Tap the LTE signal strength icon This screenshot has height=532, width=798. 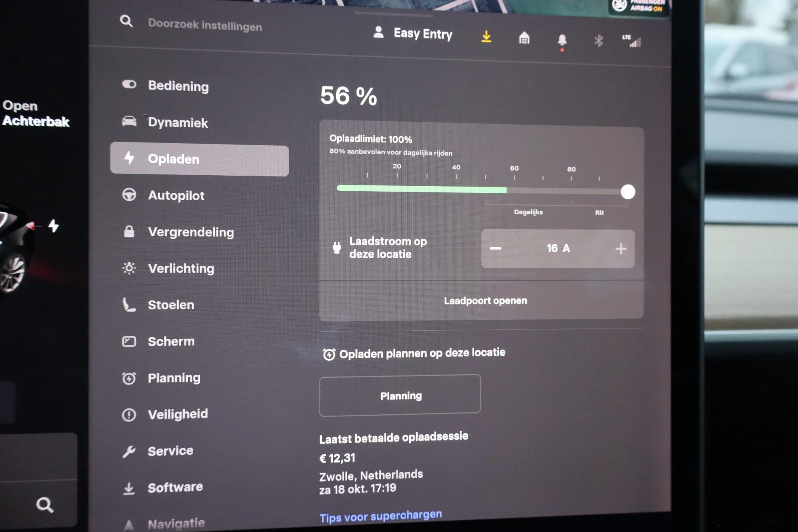[x=632, y=41]
